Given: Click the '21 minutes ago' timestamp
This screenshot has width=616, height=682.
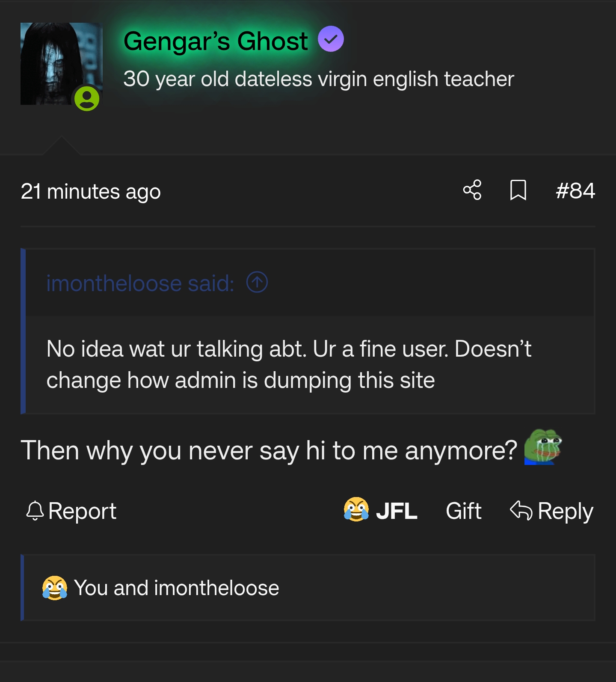Looking at the screenshot, I should 91,191.
